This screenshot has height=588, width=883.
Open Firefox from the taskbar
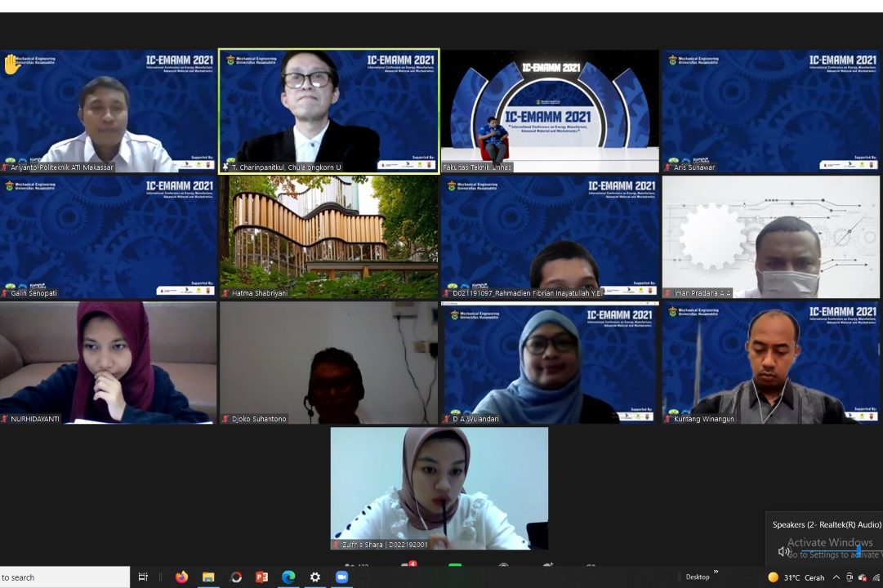click(x=181, y=577)
